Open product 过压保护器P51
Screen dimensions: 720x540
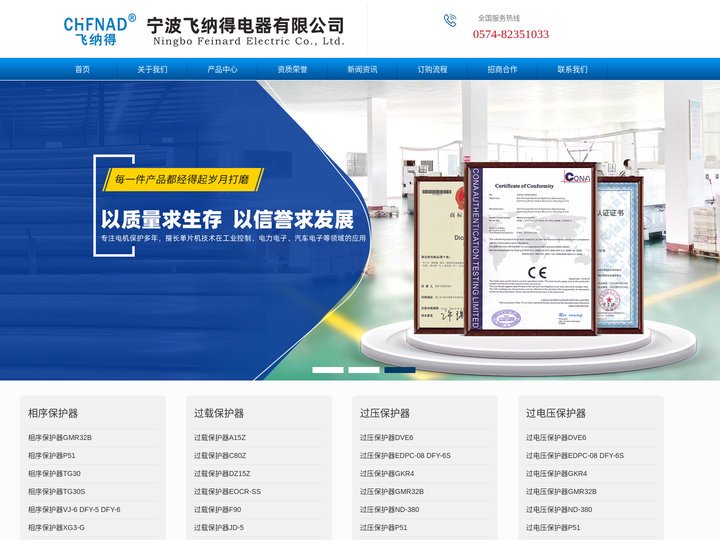click(x=383, y=528)
